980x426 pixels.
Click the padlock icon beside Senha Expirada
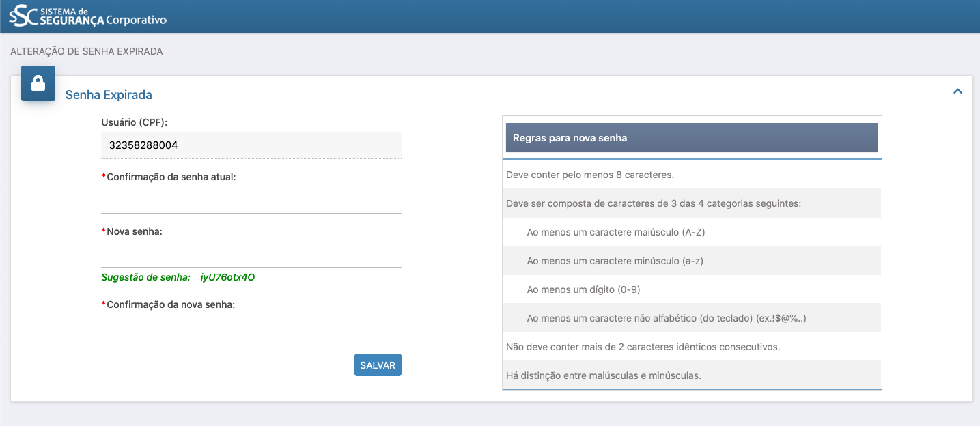(38, 83)
